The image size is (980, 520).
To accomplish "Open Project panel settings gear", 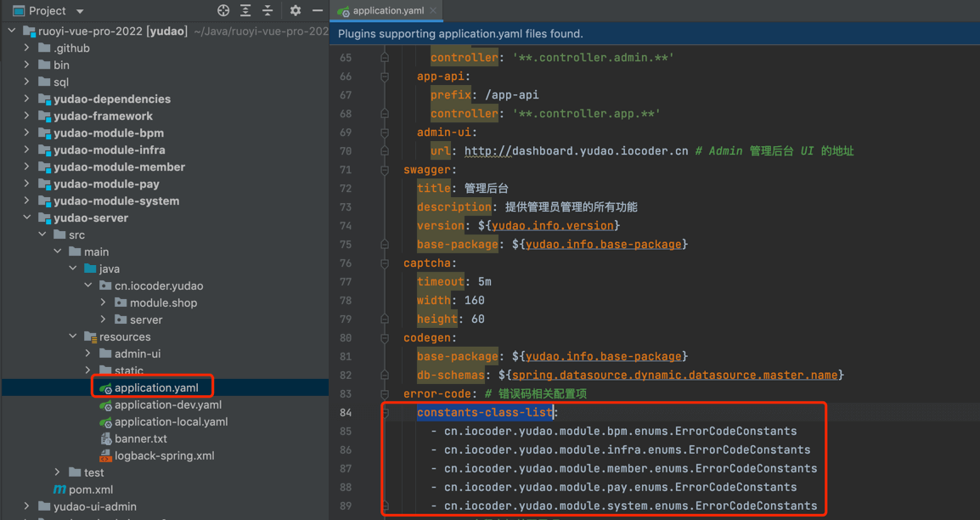I will point(295,11).
